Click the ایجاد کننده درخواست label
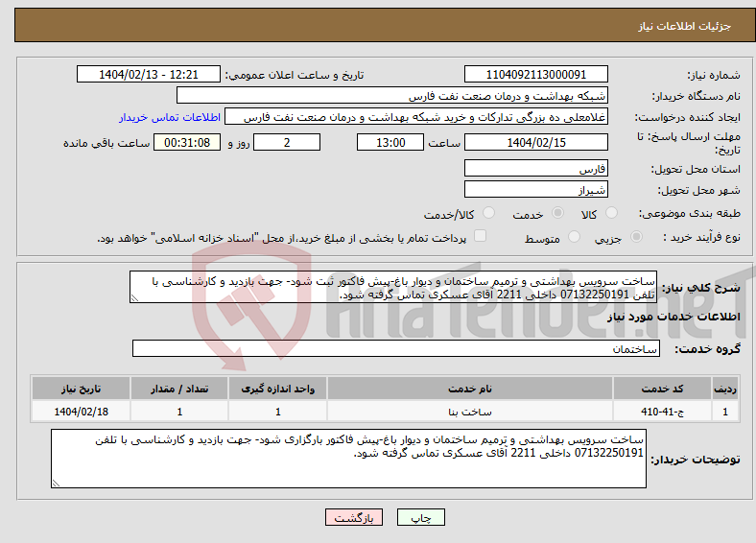Image resolution: width=756 pixels, height=543 pixels. [688, 118]
